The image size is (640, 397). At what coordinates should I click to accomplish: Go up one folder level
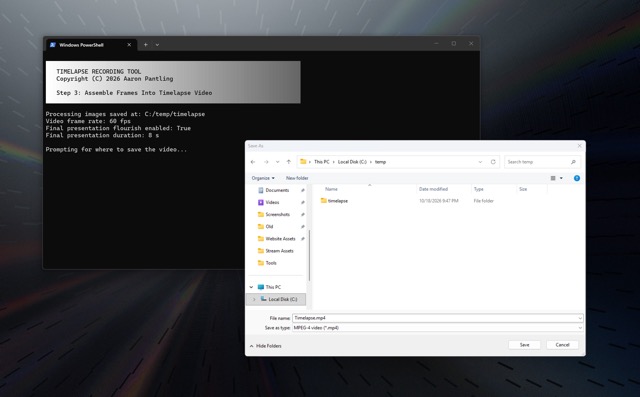coord(289,162)
